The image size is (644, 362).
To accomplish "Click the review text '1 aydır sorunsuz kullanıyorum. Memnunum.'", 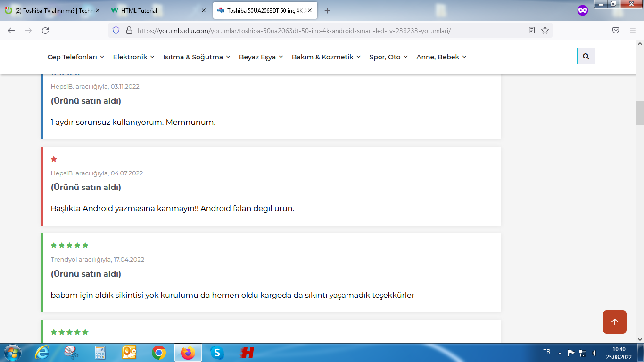I will (133, 122).
